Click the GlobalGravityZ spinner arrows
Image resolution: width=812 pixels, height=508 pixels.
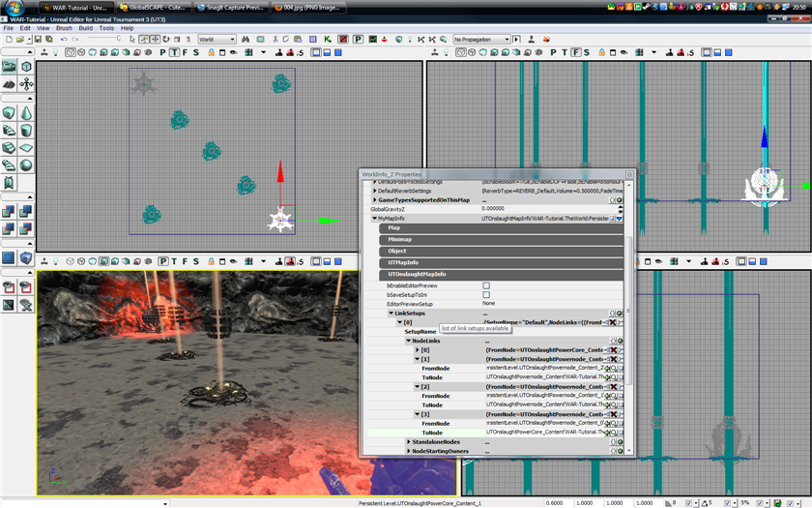click(x=620, y=209)
